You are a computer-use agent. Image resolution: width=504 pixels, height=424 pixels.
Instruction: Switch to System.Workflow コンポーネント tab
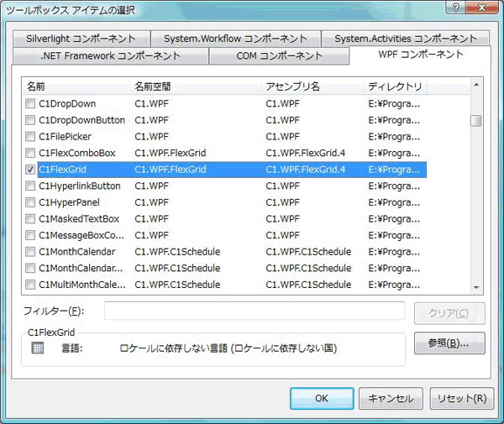point(235,39)
